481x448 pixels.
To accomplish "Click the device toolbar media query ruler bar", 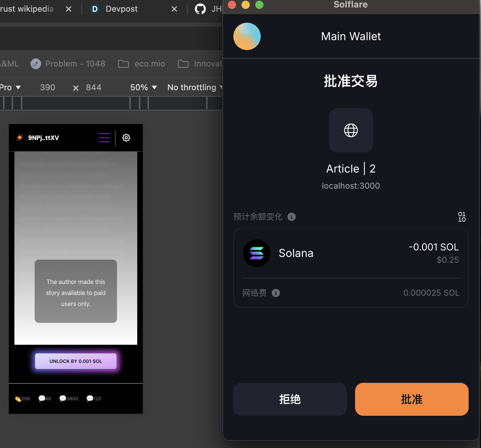I will [x=111, y=103].
